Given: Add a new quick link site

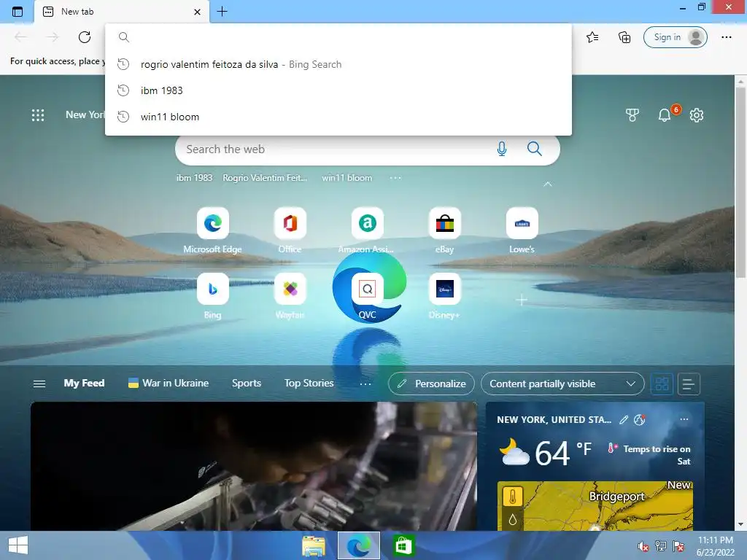Looking at the screenshot, I should click(x=522, y=300).
